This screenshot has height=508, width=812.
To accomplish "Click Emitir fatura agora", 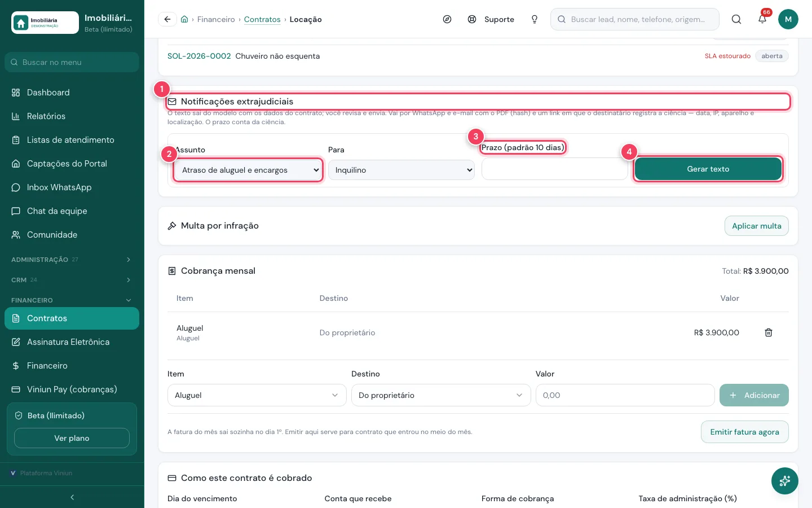I will [745, 432].
